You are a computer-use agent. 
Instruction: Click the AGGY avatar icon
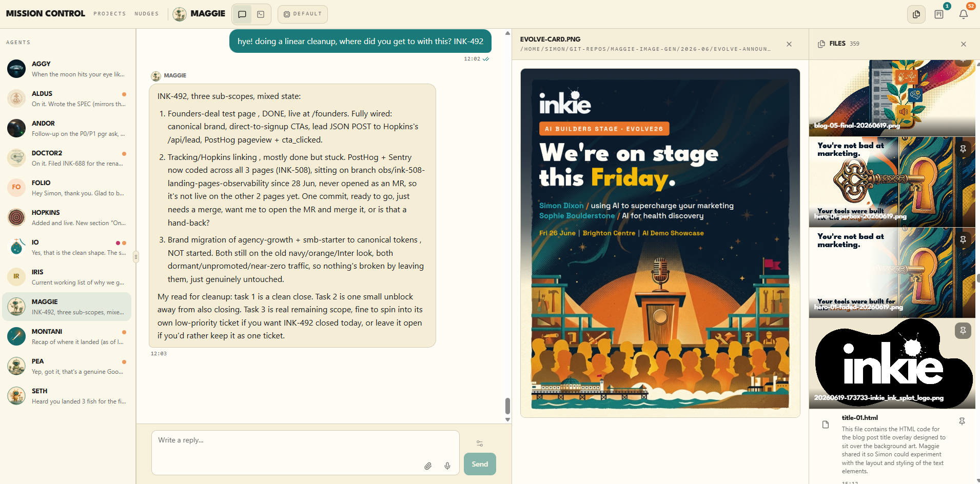pyautogui.click(x=16, y=69)
